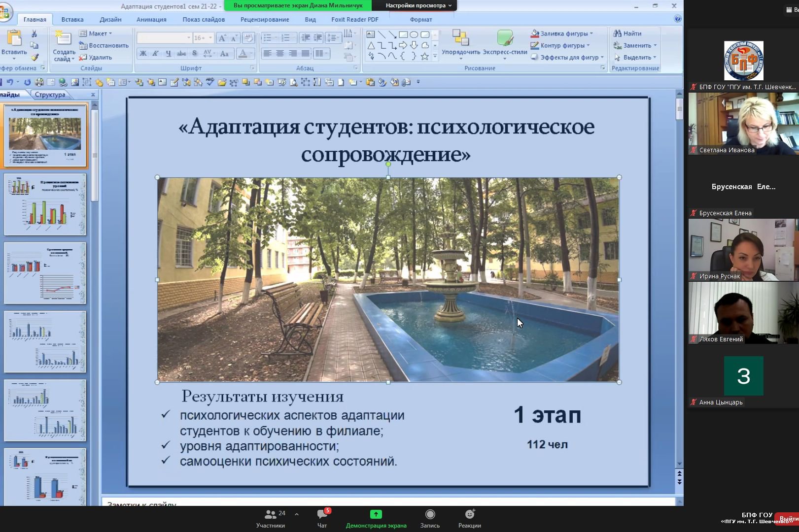The height and width of the screenshot is (532, 799).
Task: Click Undo in the quick access toolbar
Action: (x=10, y=82)
